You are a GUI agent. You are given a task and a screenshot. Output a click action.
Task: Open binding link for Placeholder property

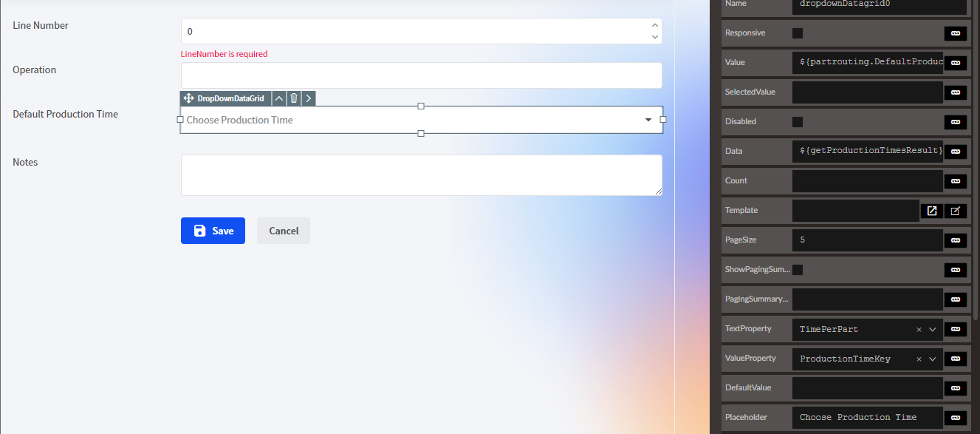coord(955,418)
